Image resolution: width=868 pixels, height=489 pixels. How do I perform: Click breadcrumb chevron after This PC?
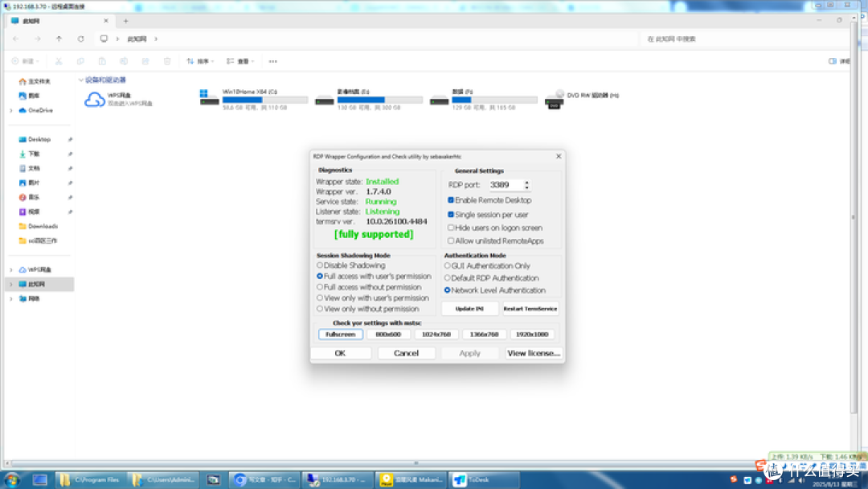click(x=156, y=39)
